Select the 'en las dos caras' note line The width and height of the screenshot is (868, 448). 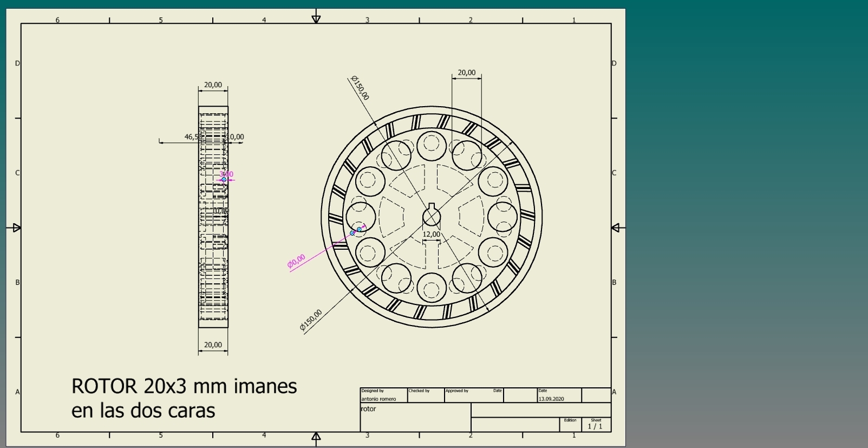(x=143, y=410)
